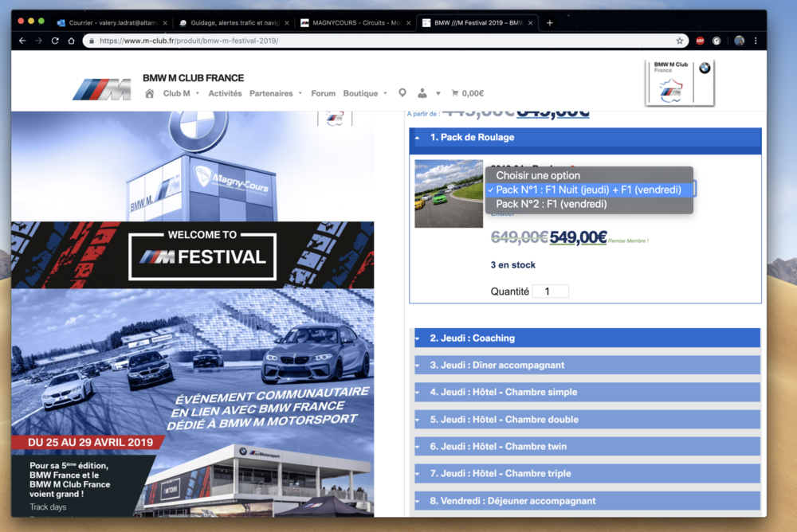The height and width of the screenshot is (532, 797).
Task: Click the '3 en stock' text
Action: tap(512, 265)
